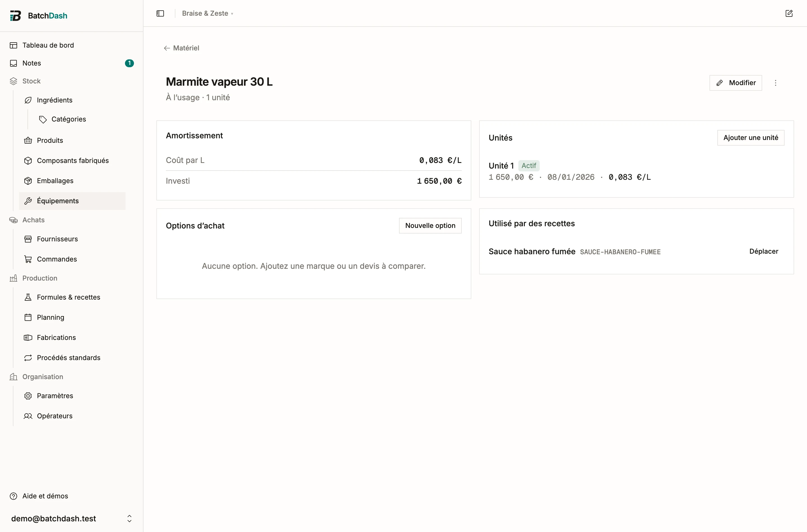Click the Fournisseurs storefront icon
This screenshot has height=532, width=807.
(28, 239)
